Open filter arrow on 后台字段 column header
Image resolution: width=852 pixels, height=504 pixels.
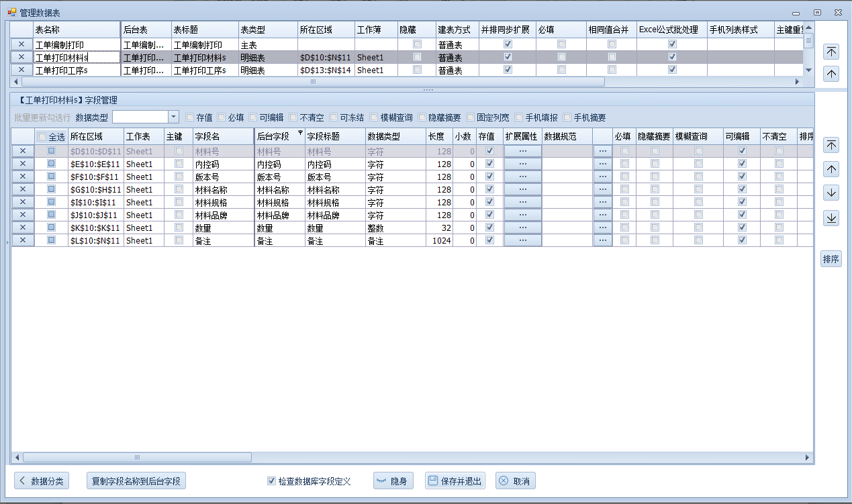pyautogui.click(x=300, y=133)
